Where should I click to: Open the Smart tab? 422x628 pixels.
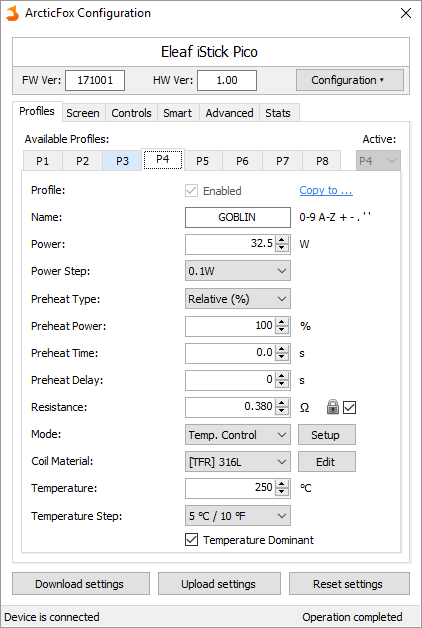click(x=178, y=113)
